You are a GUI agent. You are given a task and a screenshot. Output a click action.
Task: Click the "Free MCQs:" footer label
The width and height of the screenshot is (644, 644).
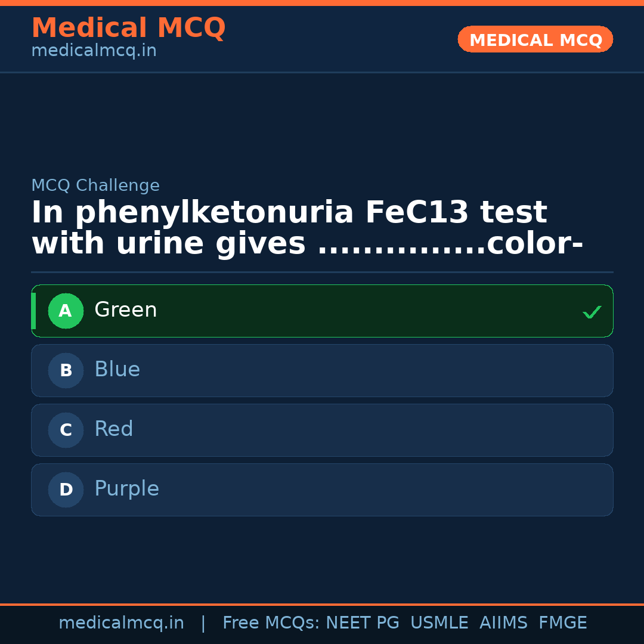271,623
